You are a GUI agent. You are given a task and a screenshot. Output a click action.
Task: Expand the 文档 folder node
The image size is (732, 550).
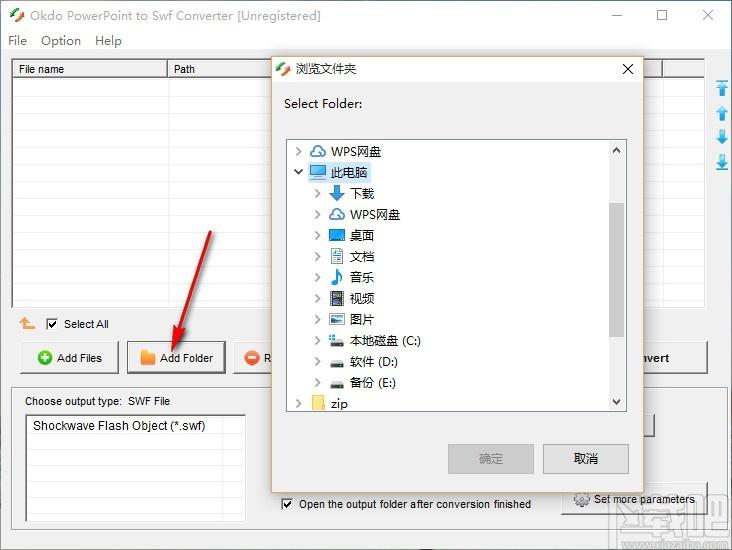click(317, 256)
